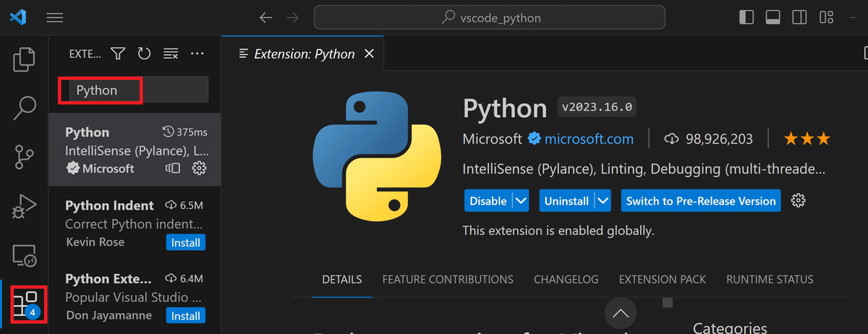This screenshot has width=868, height=334.
Task: Close the Extension: Python tab
Action: [369, 53]
